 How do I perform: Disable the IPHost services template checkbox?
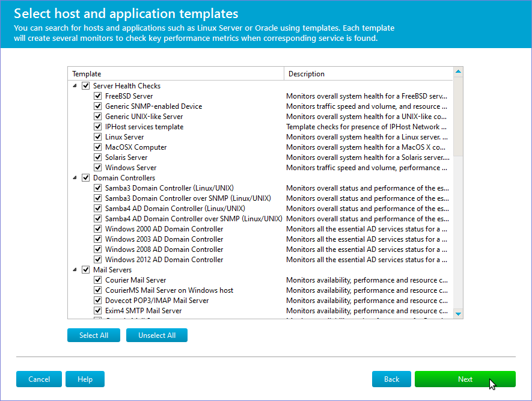click(x=98, y=126)
